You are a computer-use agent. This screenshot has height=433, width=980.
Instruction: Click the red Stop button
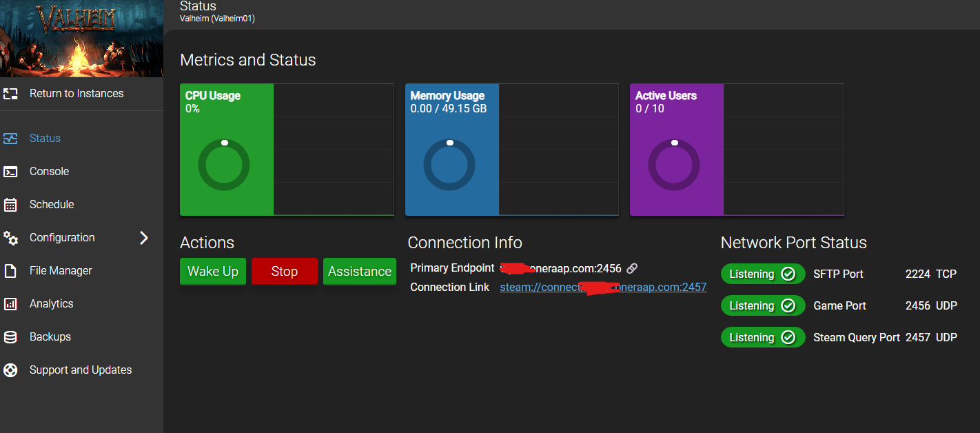[285, 272]
